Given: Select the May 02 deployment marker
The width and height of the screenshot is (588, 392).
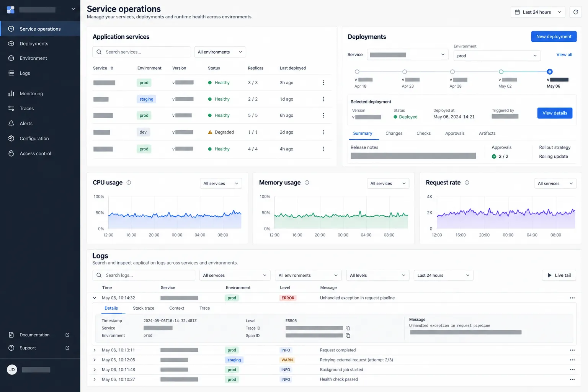Looking at the screenshot, I should [x=501, y=72].
